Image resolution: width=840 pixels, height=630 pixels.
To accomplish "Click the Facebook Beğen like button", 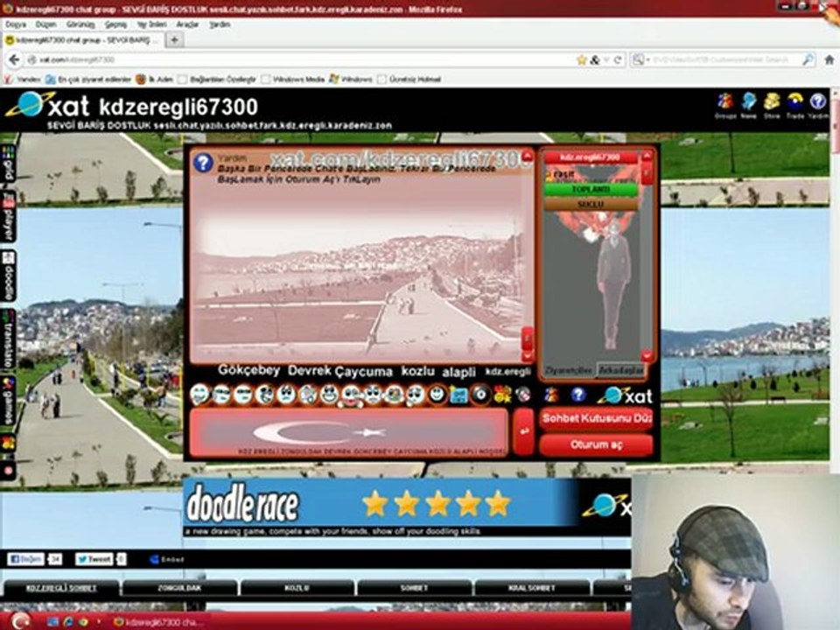I will (26, 560).
